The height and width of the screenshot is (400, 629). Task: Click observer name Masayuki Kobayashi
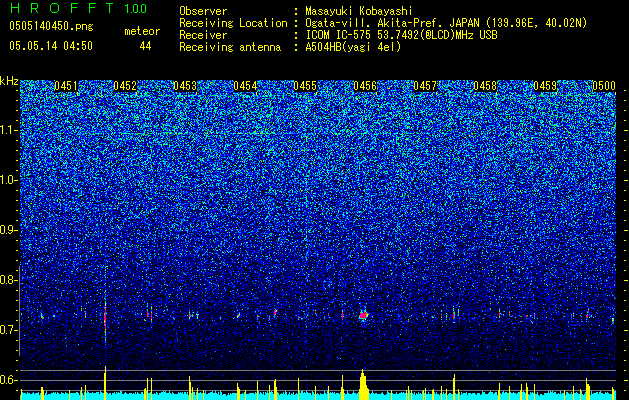click(359, 12)
